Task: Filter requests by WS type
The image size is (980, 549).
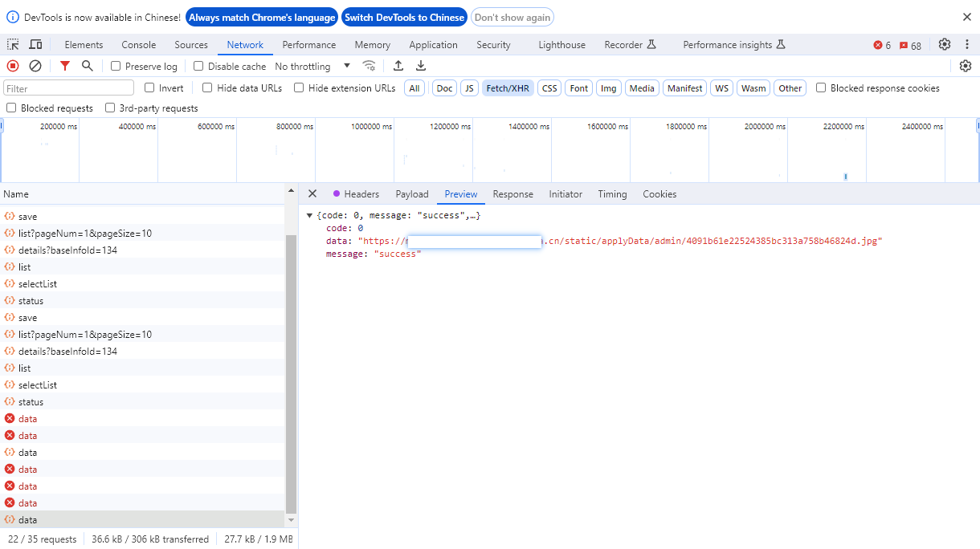Action: pyautogui.click(x=722, y=88)
